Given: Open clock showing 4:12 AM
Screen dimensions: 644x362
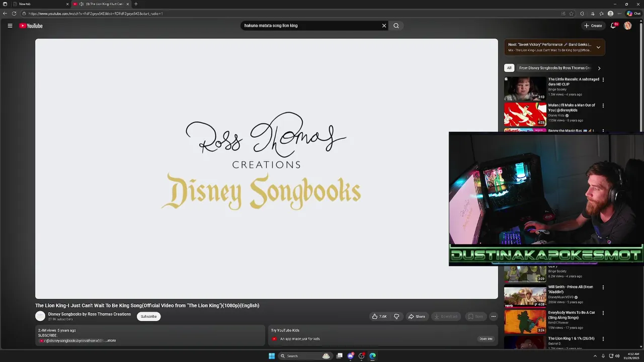Looking at the screenshot, I should coord(631,356).
